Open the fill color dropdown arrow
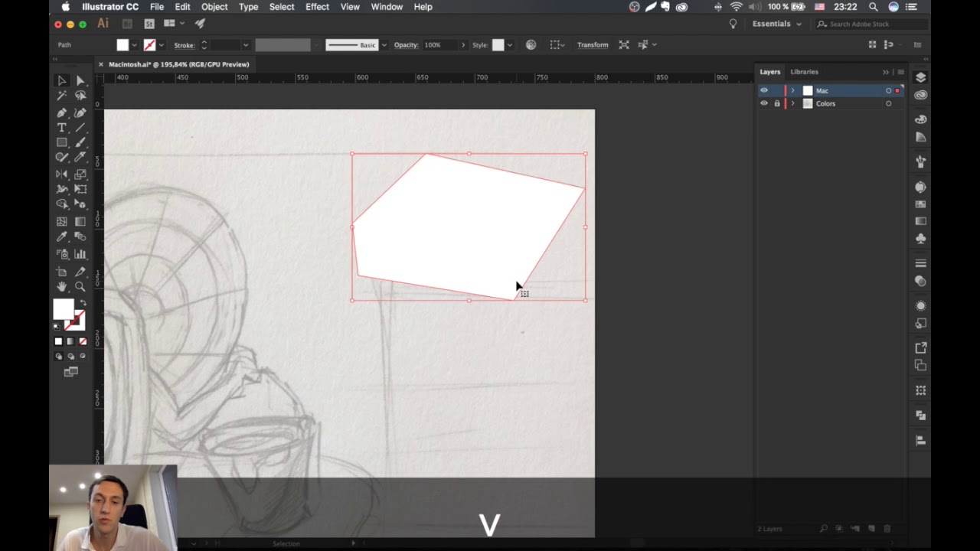Screen dimensions: 980x551 point(135,45)
